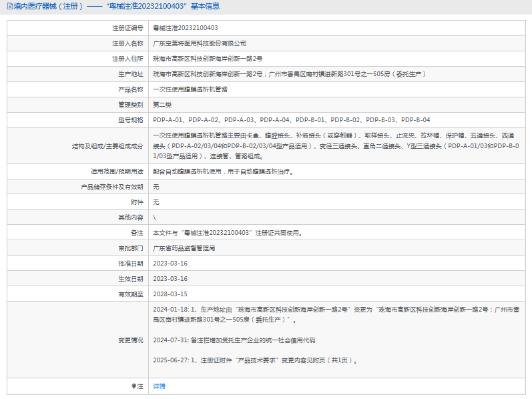
Task: Select 2023-03-16 in the 批准日期 row
Action: 170,264
